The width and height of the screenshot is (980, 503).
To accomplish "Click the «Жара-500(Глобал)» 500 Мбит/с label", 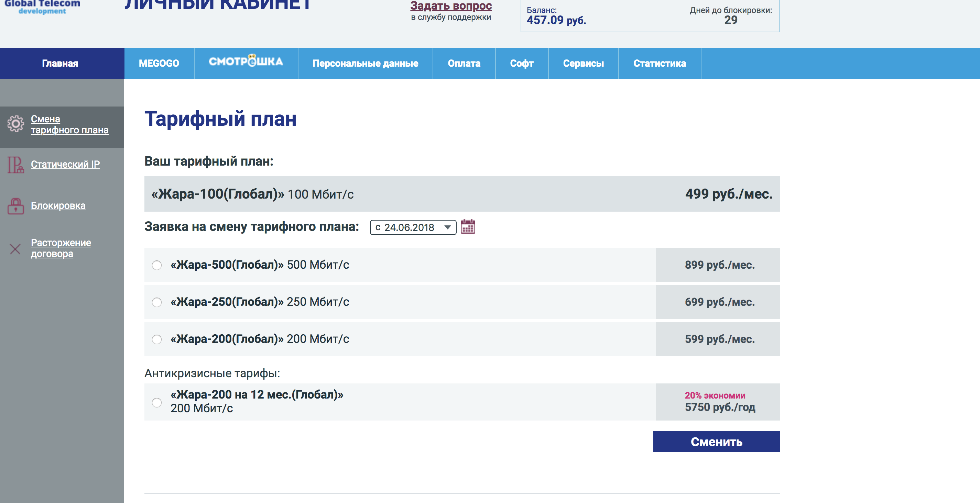I will 260,265.
